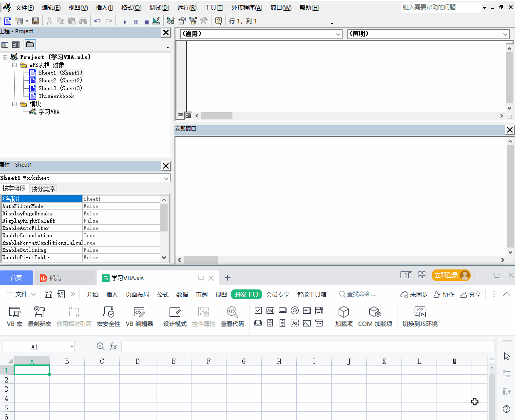Click 切换到JS环境 icon
515x420 pixels.
click(x=420, y=317)
